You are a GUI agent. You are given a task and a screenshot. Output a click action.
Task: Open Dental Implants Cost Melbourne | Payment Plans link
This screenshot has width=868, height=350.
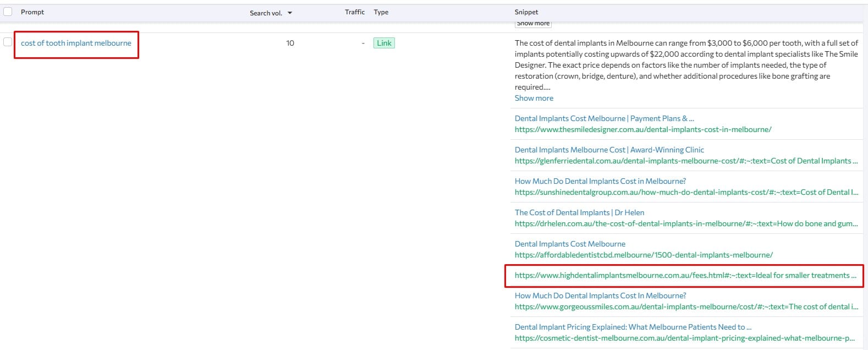click(x=604, y=118)
